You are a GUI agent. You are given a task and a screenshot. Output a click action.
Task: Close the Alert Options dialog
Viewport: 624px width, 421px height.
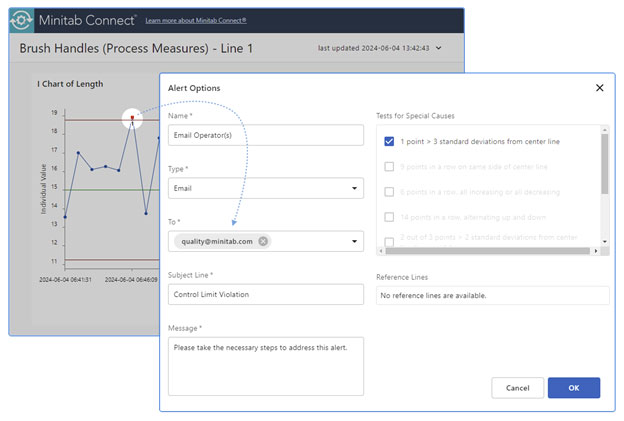(x=599, y=88)
